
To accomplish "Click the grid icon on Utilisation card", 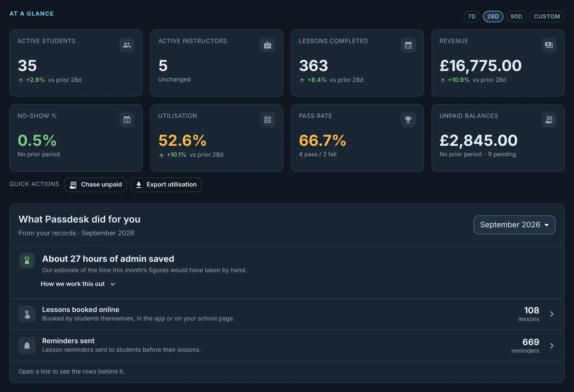I will tap(268, 120).
